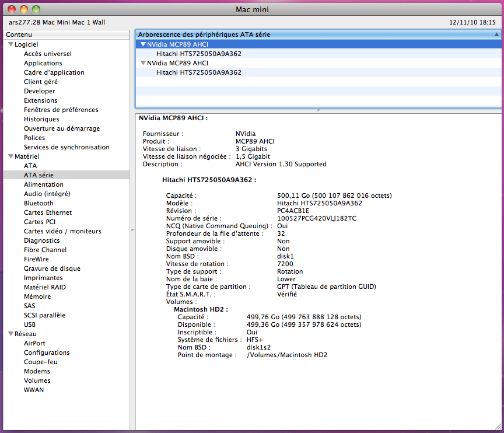Click capacity value 500,11 Go (500 107 862 016 octets)
504x433 pixels.
(334, 195)
